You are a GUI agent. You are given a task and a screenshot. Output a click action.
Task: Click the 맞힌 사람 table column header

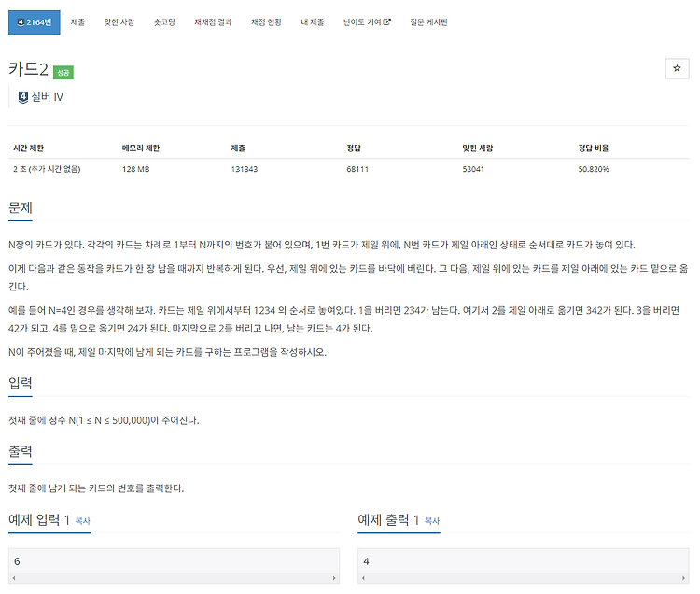click(478, 148)
